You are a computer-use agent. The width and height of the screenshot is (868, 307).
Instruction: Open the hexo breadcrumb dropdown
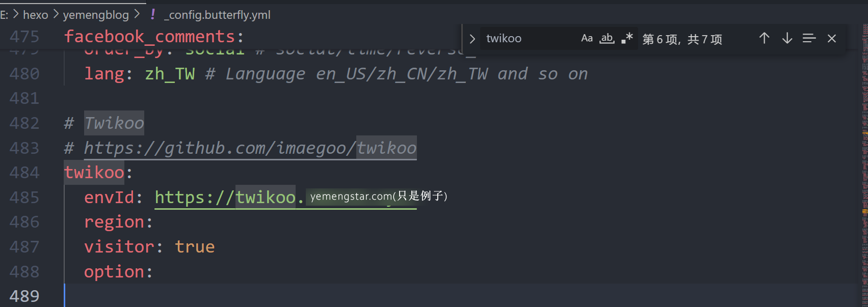point(35,15)
